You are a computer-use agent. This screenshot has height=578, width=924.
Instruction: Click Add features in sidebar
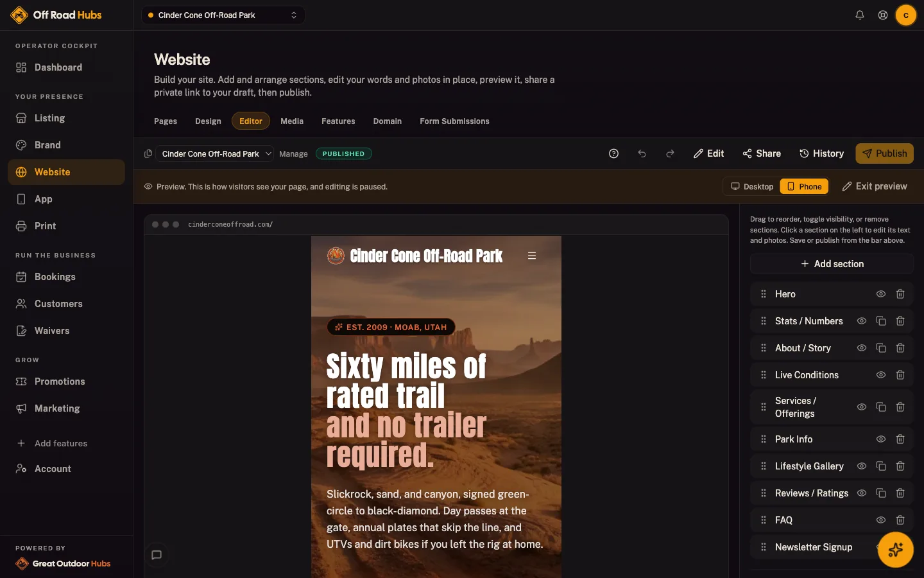66,443
